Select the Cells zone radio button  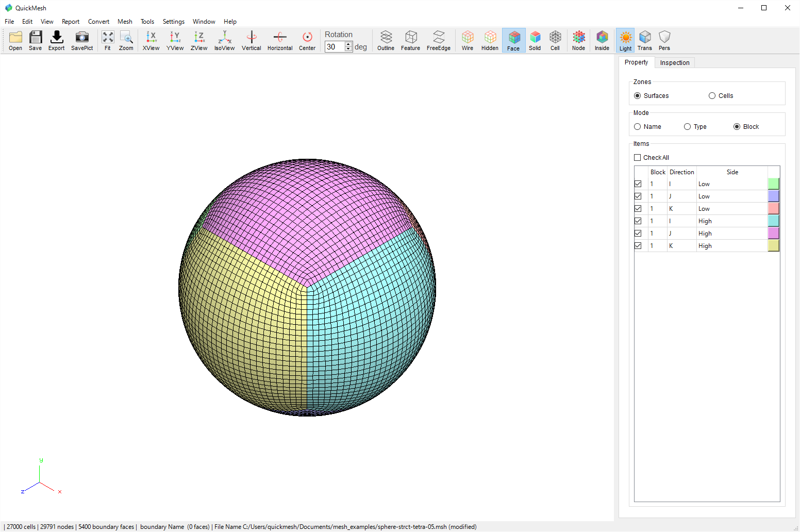[712, 96]
